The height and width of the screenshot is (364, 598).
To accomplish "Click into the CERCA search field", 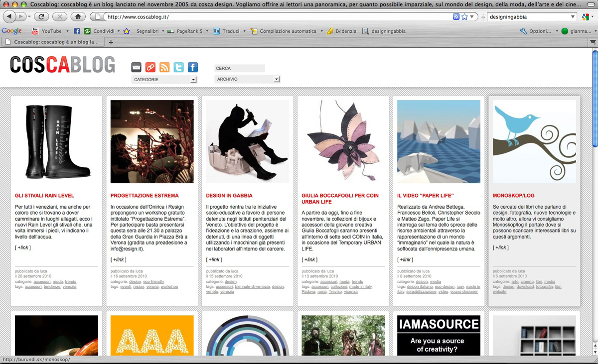I will pos(240,68).
